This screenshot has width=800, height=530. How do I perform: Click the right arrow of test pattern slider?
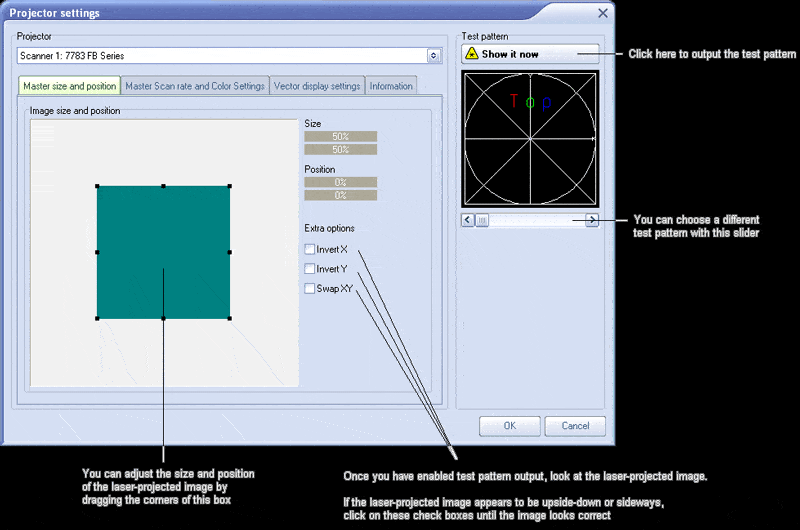pyautogui.click(x=592, y=220)
